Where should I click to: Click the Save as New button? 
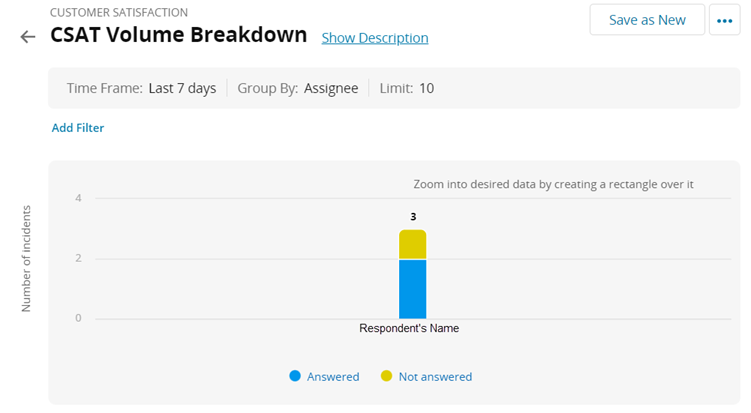point(647,20)
